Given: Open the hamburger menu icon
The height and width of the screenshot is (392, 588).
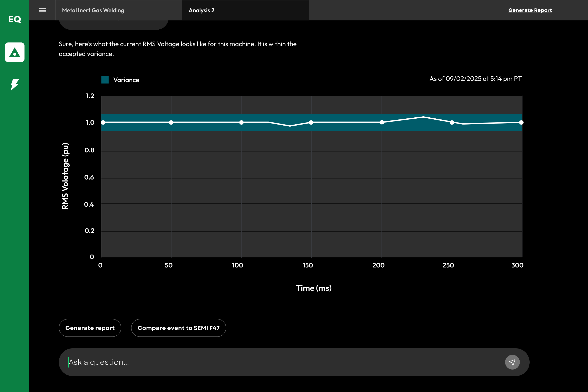Looking at the screenshot, I should coord(43,10).
